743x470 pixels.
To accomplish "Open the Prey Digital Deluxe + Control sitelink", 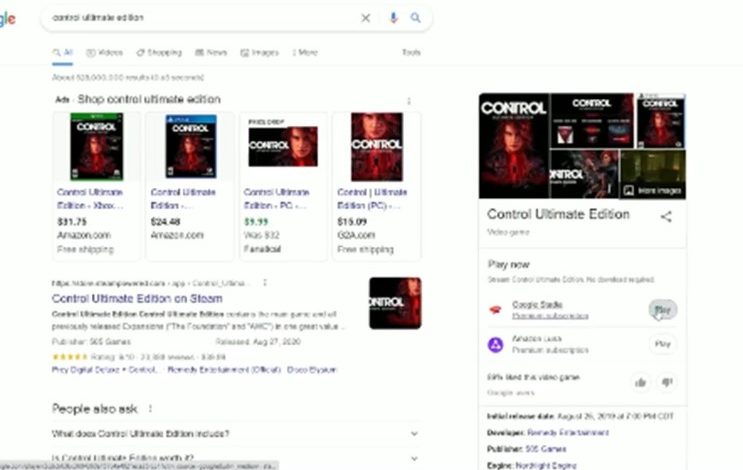I will tap(105, 370).
